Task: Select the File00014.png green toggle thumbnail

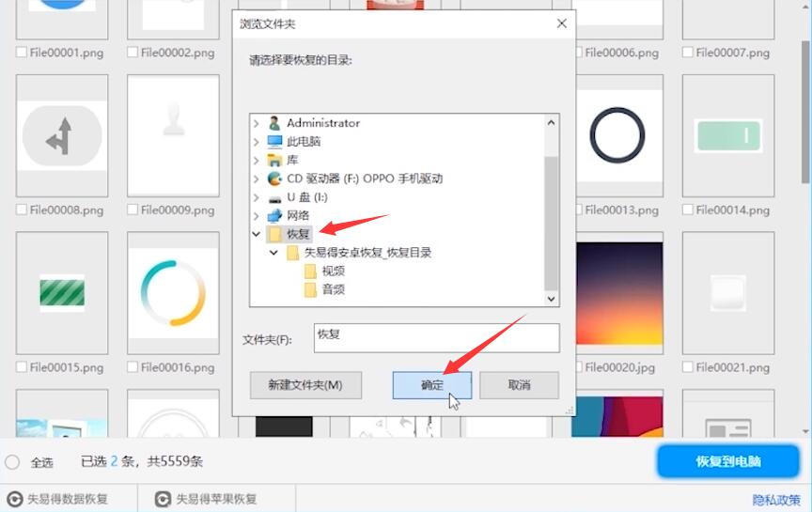Action: 728,135
